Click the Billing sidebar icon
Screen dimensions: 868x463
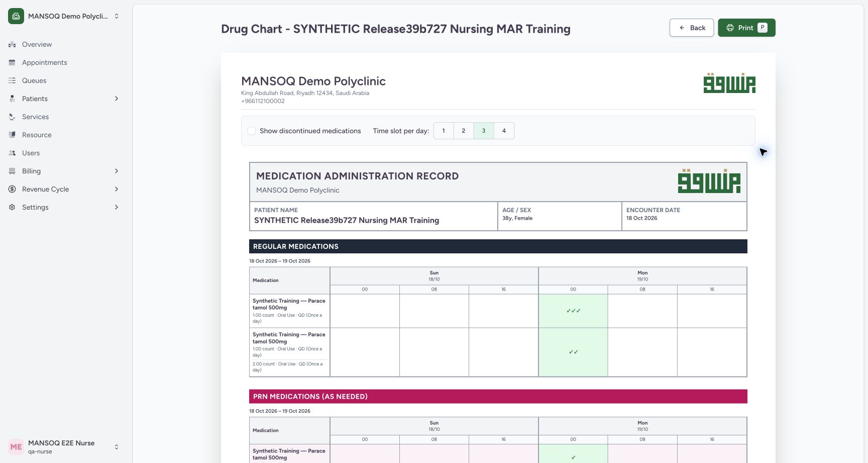[x=12, y=171]
